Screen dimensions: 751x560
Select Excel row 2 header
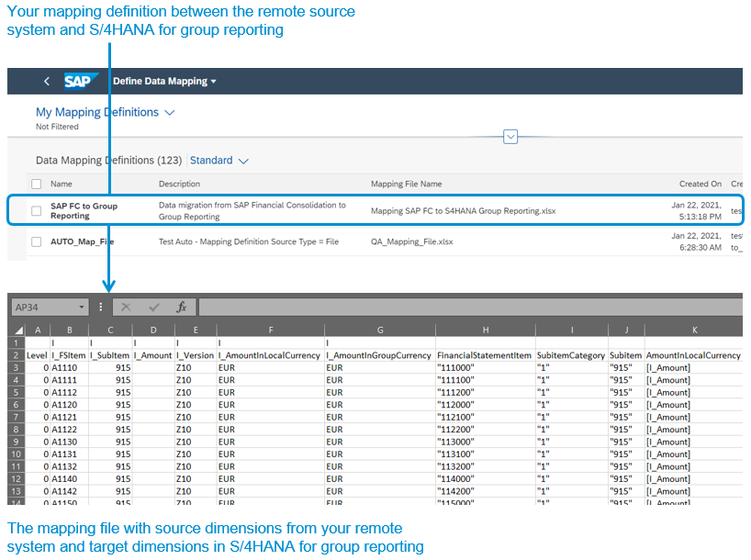pos(16,355)
